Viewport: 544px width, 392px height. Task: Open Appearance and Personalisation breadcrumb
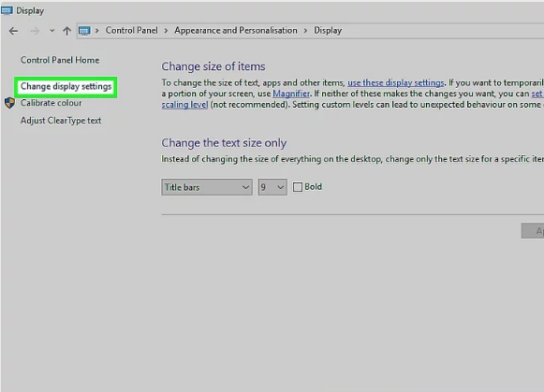click(x=236, y=31)
